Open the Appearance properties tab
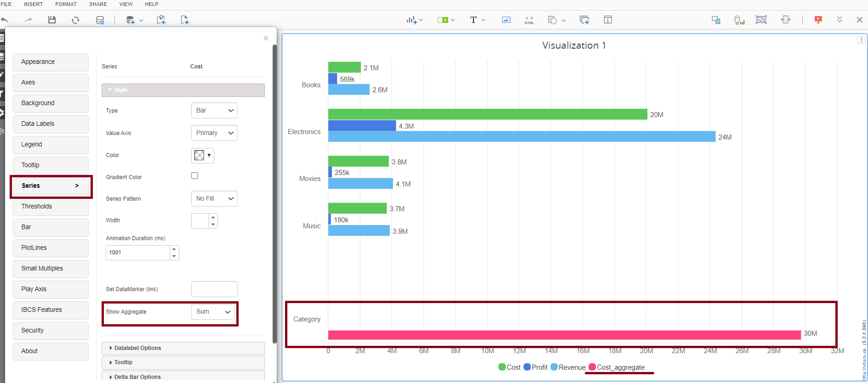 tap(51, 62)
